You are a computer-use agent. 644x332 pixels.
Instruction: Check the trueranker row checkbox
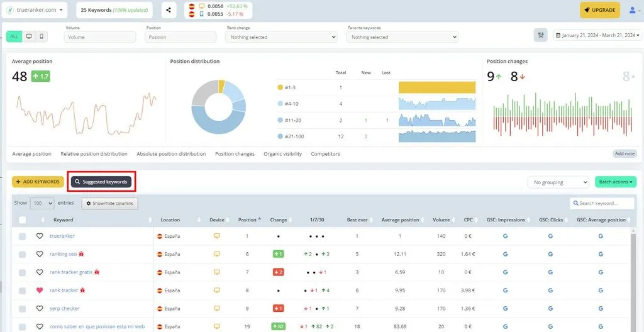click(x=23, y=236)
